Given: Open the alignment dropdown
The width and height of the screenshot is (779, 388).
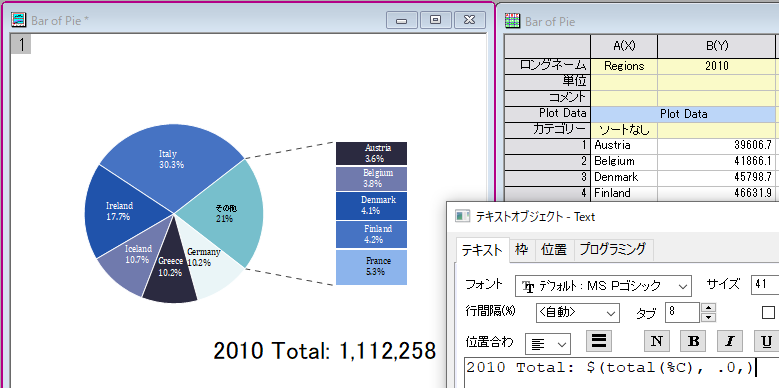Looking at the screenshot, I should 547,344.
